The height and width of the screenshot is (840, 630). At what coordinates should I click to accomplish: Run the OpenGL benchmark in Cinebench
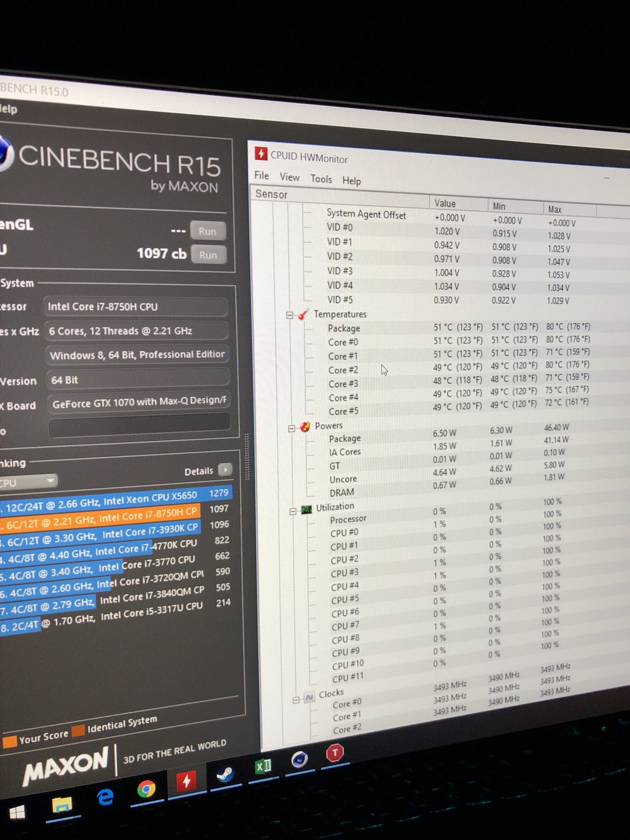208,231
